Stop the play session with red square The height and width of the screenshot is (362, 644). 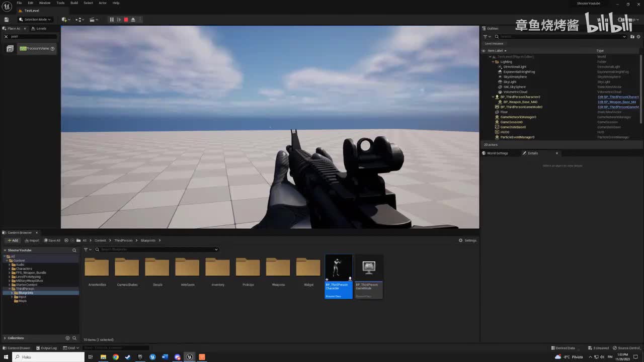[x=126, y=20]
